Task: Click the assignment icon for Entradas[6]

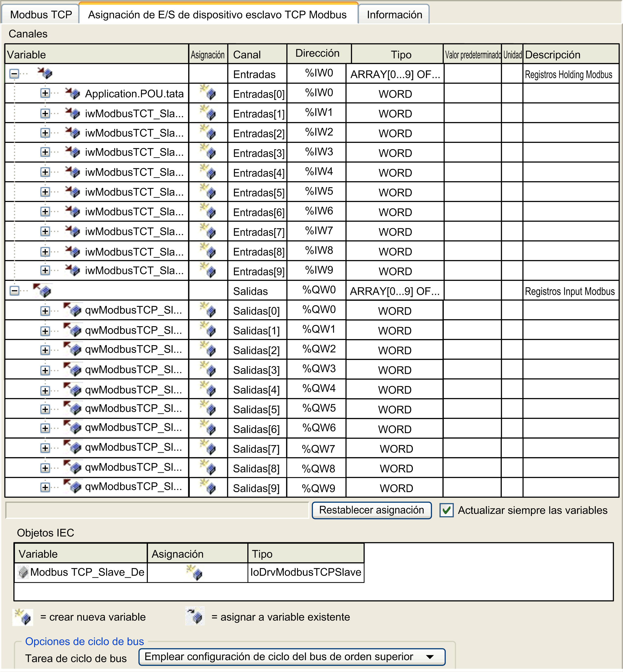Action: click(208, 211)
